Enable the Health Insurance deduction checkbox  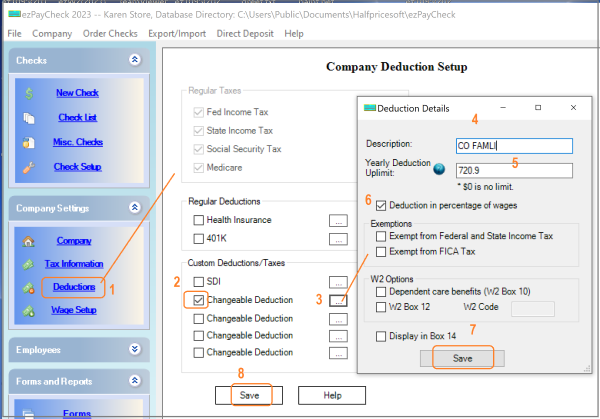199,220
